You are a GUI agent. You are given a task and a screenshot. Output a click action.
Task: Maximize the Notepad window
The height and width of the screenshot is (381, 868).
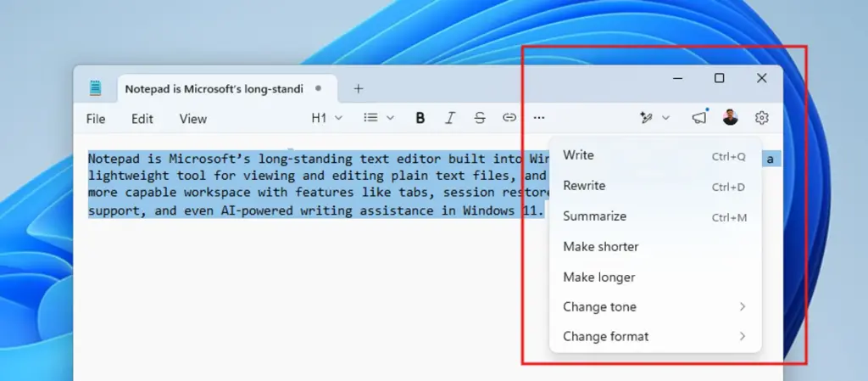719,78
